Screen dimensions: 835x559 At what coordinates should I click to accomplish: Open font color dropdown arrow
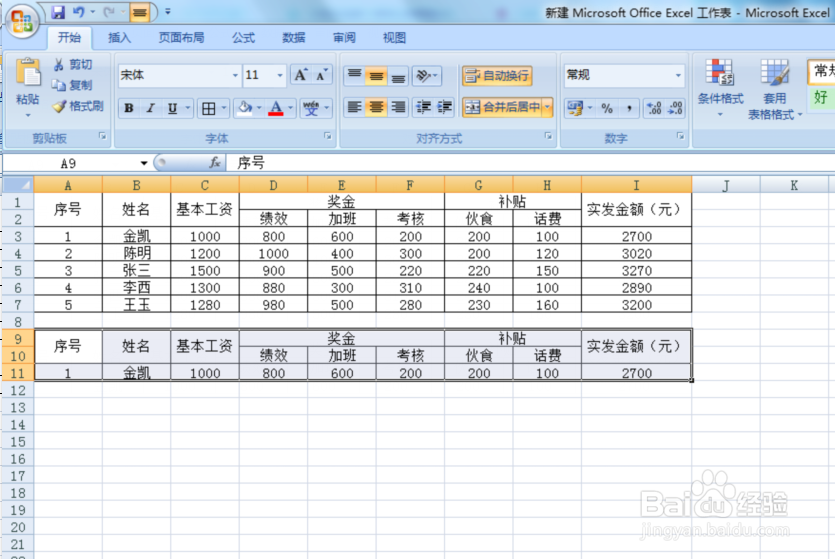(x=291, y=108)
